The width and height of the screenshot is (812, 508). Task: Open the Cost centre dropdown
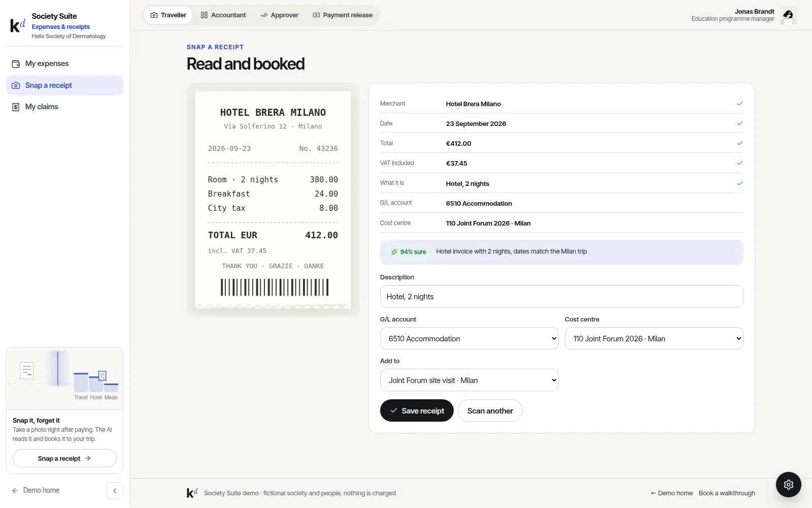[654, 338]
